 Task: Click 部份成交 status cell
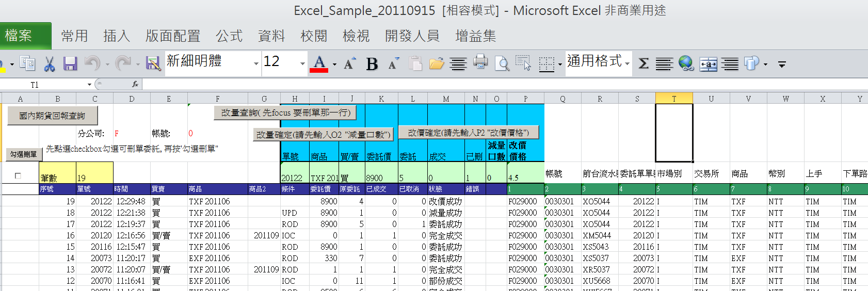(445, 281)
